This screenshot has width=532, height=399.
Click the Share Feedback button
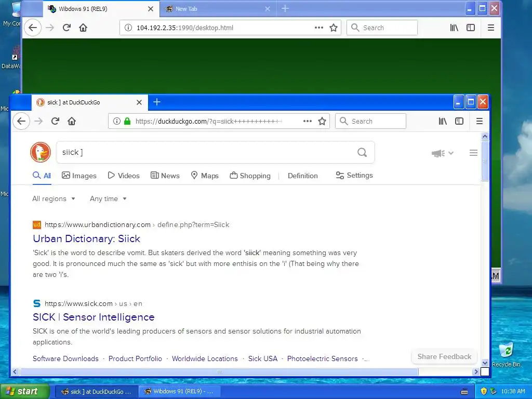[444, 356]
